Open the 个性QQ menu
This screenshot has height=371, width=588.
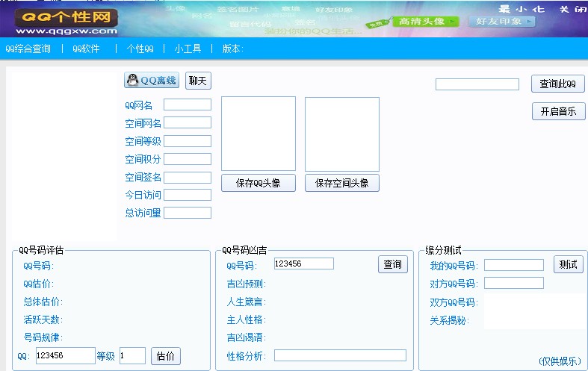pos(140,49)
